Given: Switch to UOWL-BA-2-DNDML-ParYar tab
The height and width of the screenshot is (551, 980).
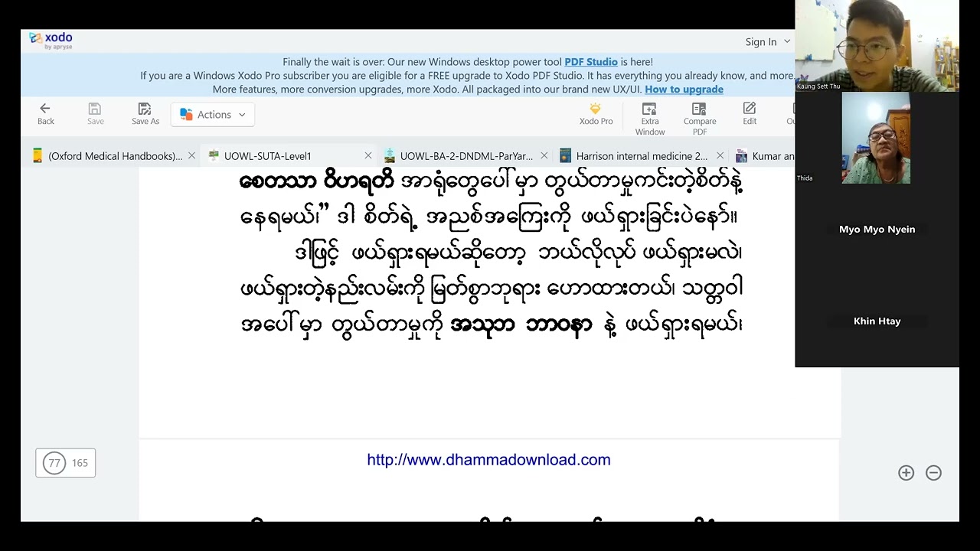Looking at the screenshot, I should pyautogui.click(x=465, y=156).
